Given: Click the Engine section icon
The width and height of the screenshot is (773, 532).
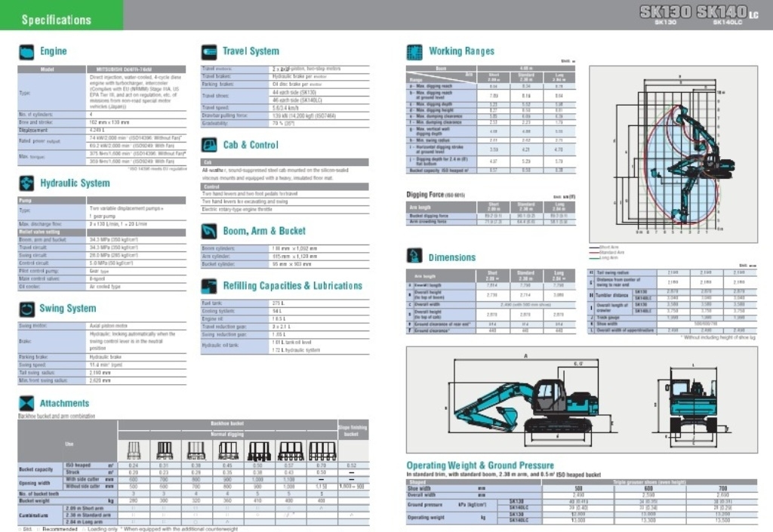Looking at the screenshot, I should [26, 52].
